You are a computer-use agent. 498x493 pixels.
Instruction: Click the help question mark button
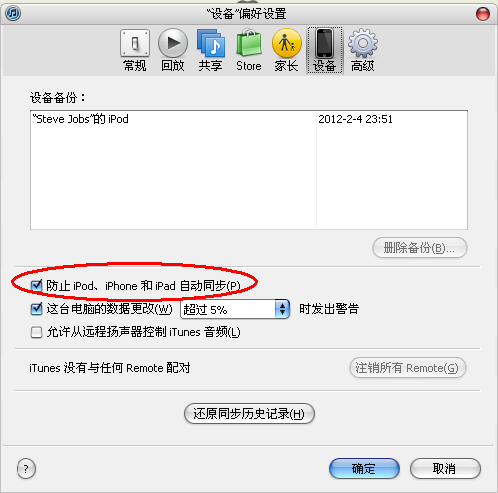pos(26,468)
